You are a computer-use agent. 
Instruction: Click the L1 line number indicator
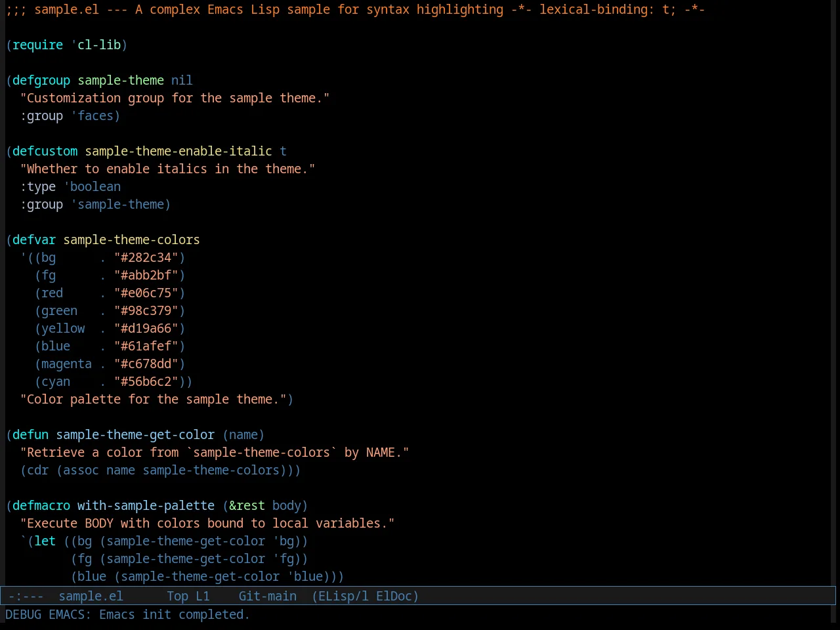pyautogui.click(x=203, y=596)
